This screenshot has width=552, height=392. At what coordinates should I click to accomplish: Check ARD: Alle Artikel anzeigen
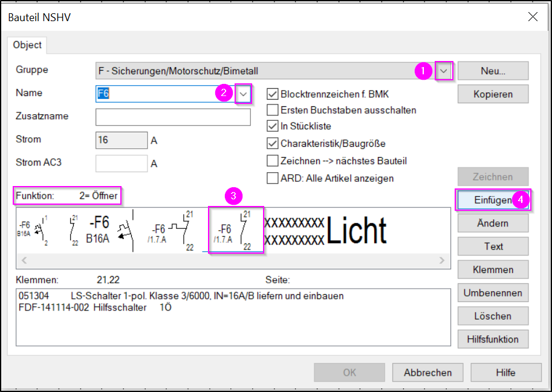pyautogui.click(x=273, y=178)
